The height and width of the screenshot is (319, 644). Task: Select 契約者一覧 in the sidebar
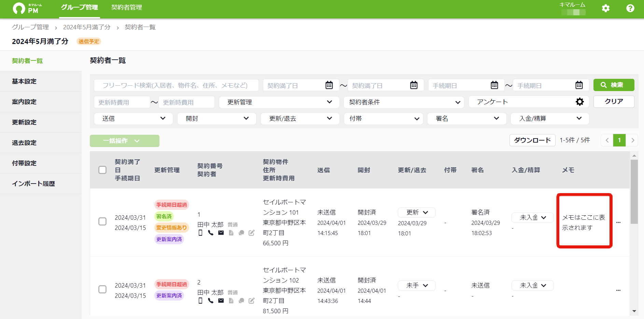click(x=41, y=61)
